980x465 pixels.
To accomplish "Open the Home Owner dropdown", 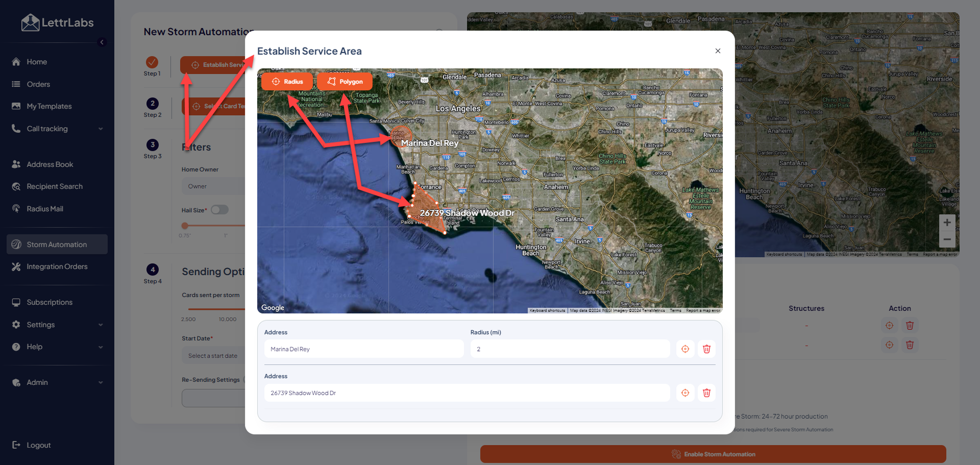I will 213,186.
